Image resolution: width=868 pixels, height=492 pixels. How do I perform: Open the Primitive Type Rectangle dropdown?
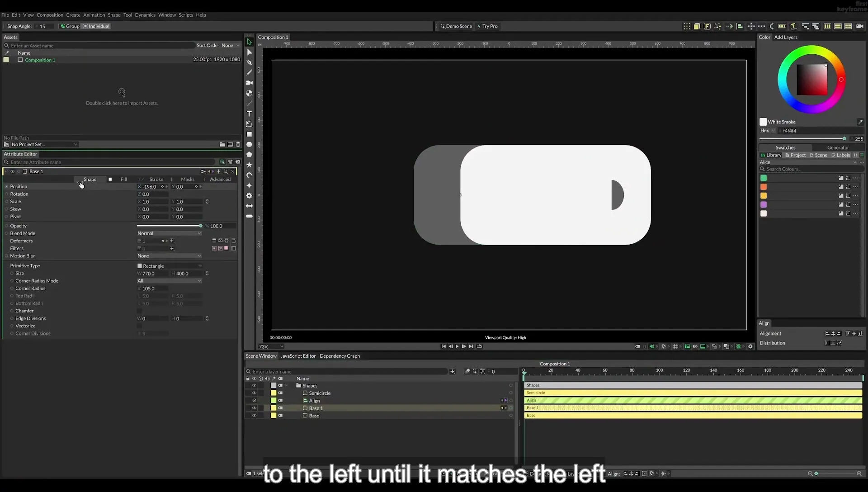[169, 266]
